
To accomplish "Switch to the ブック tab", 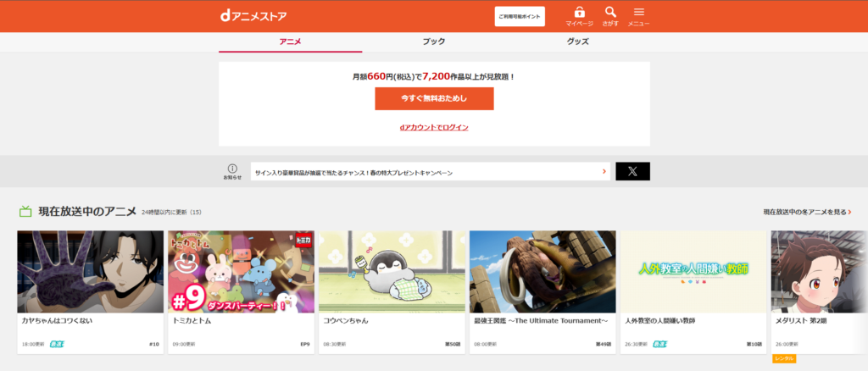I will [x=434, y=42].
